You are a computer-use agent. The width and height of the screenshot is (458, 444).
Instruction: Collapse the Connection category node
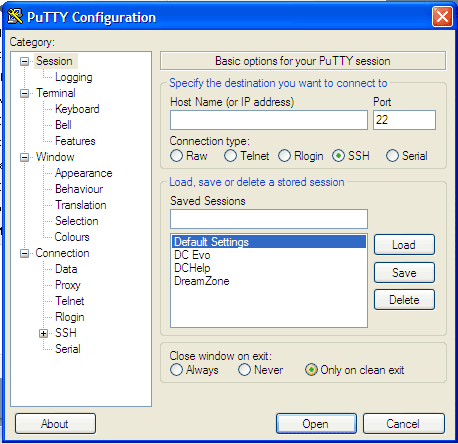24,253
